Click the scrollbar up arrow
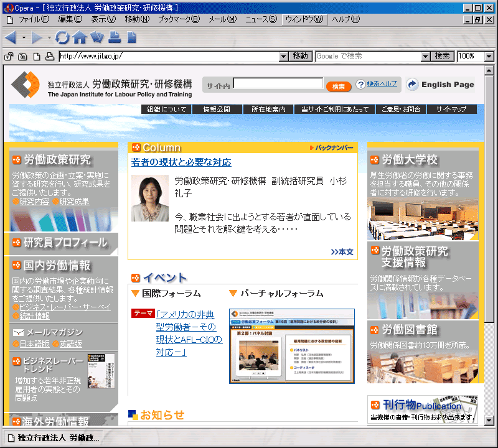Screen dimensions: 498x448 click(x=489, y=70)
